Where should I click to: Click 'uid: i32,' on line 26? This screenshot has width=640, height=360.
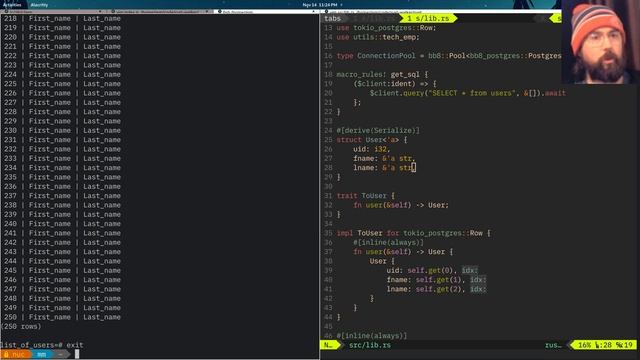(372, 149)
